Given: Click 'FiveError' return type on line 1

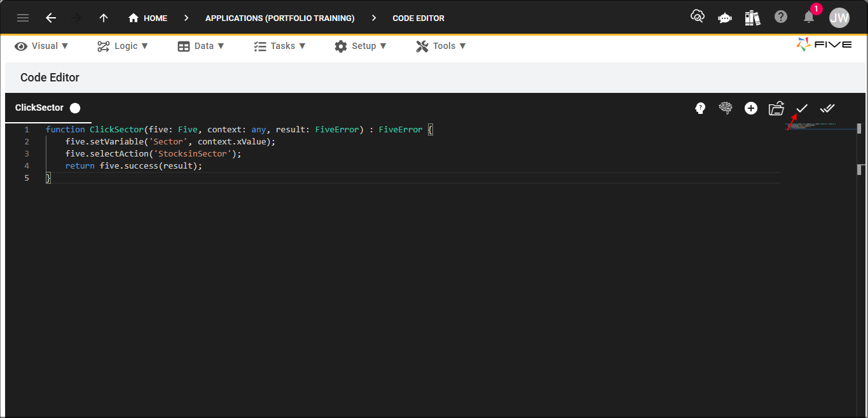Looking at the screenshot, I should (401, 129).
